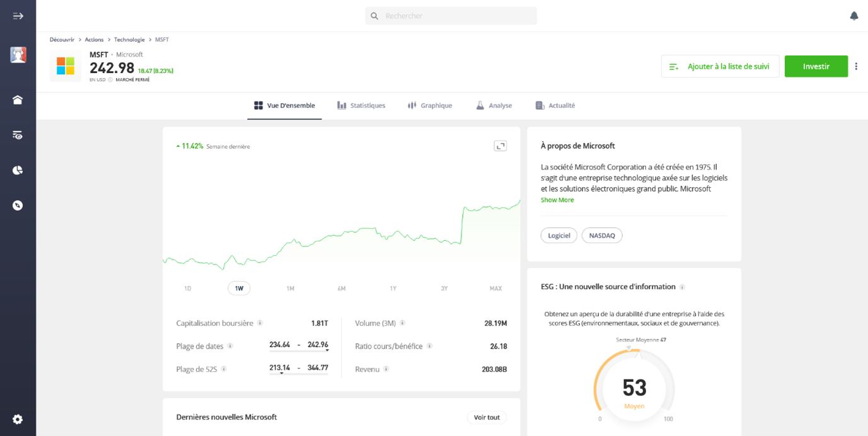Open the Watchlist eye icon in sidebar

[x=18, y=135]
